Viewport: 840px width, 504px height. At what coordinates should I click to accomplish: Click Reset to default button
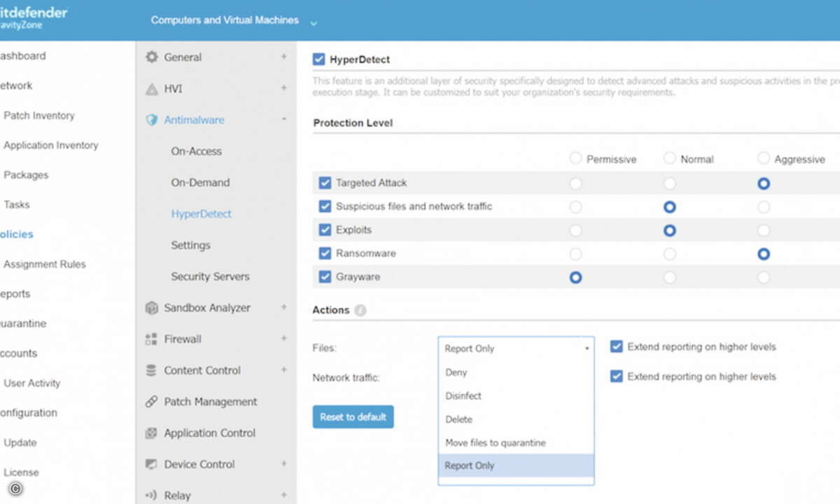point(353,416)
